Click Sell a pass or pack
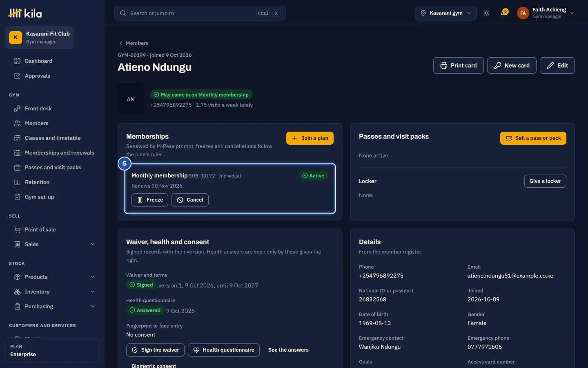 (x=533, y=138)
